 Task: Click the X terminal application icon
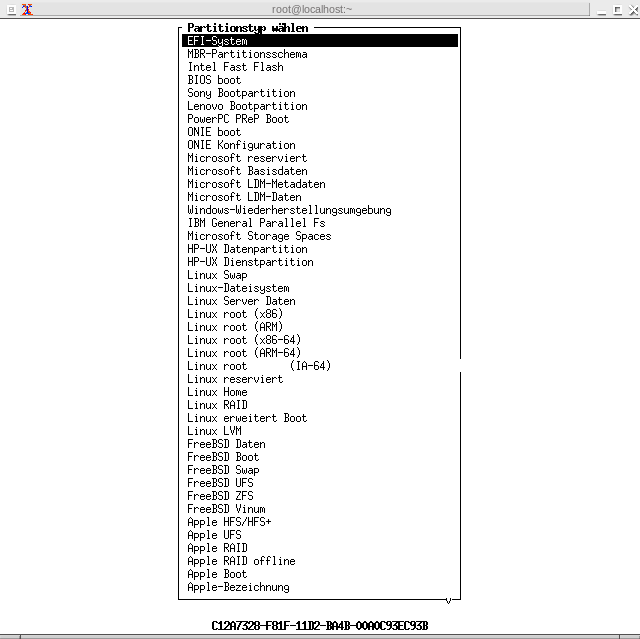coord(27,9)
